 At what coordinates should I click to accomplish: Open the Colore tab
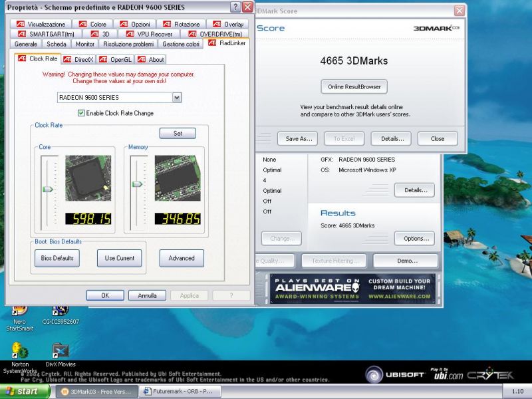tap(92, 24)
